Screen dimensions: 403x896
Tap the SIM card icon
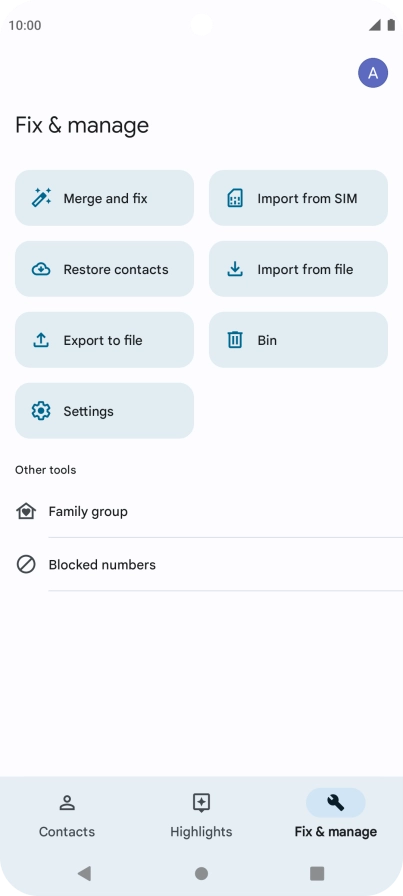(x=235, y=198)
